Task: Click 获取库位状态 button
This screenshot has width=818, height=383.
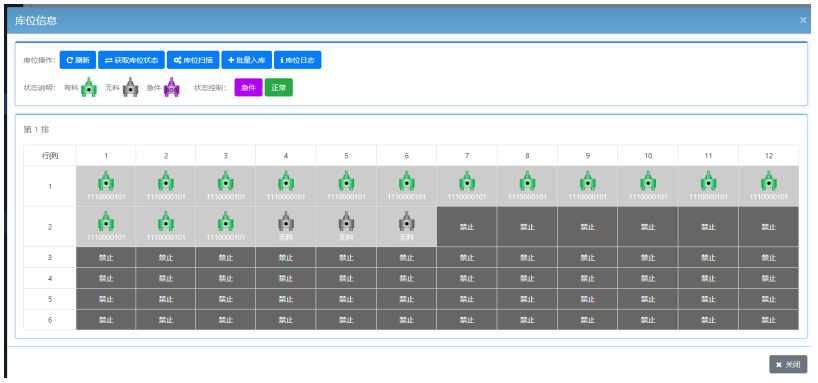Action: 131,60
